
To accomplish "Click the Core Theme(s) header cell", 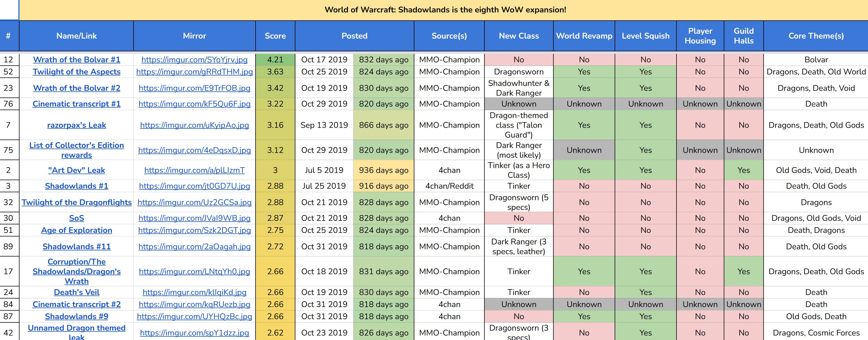I will click(816, 36).
